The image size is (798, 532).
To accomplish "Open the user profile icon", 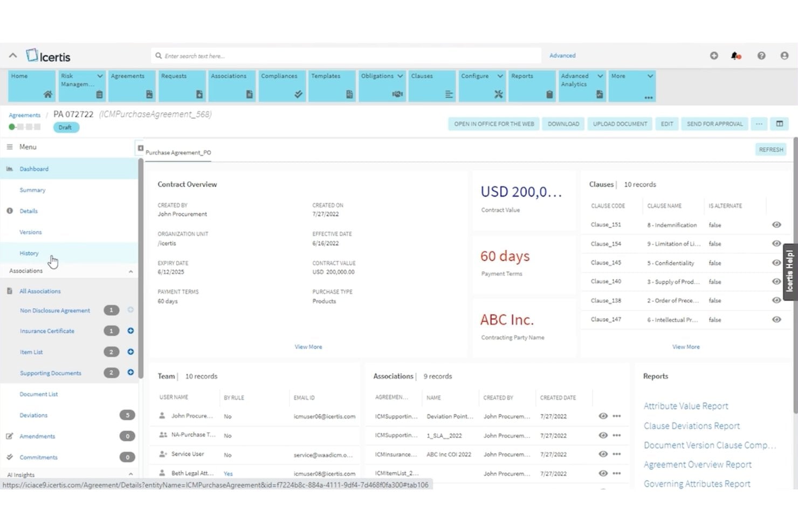I will pos(785,56).
